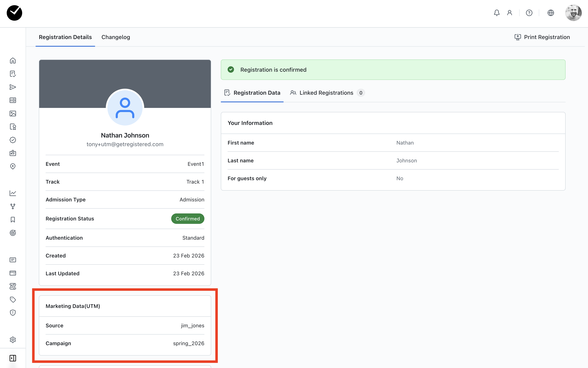Open the Linked Registrations tab
This screenshot has width=588, height=368.
click(326, 93)
